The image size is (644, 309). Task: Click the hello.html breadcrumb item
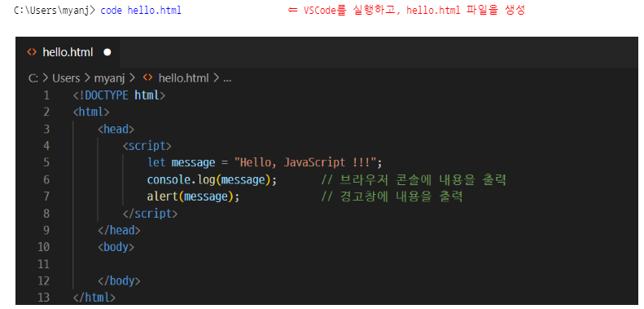click(183, 78)
